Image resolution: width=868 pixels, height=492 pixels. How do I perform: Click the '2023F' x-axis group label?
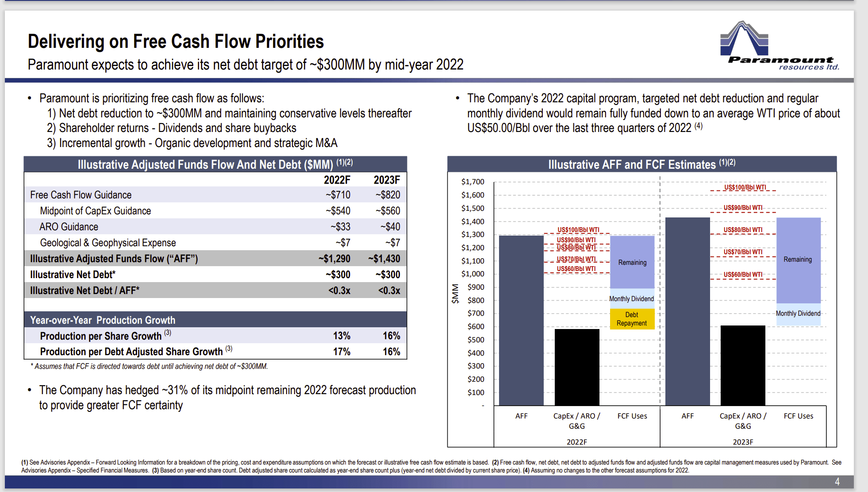(x=743, y=442)
